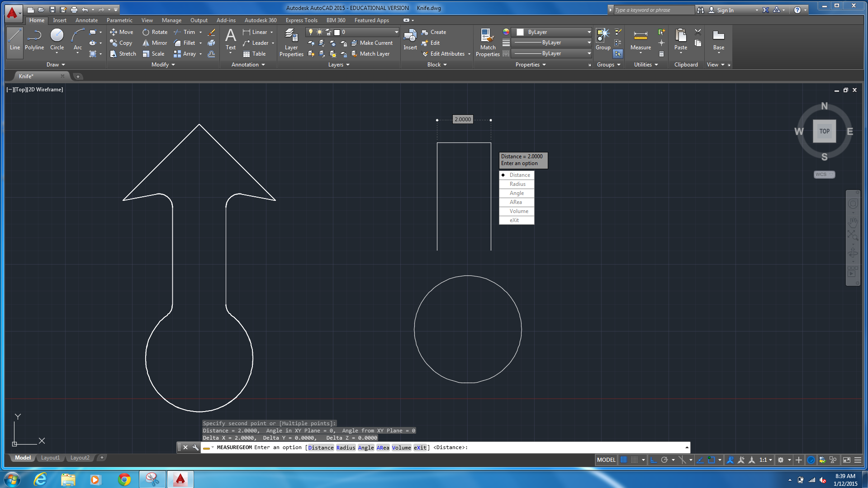Image resolution: width=868 pixels, height=488 pixels.
Task: Choose ARea from the measure options list
Action: tap(517, 202)
